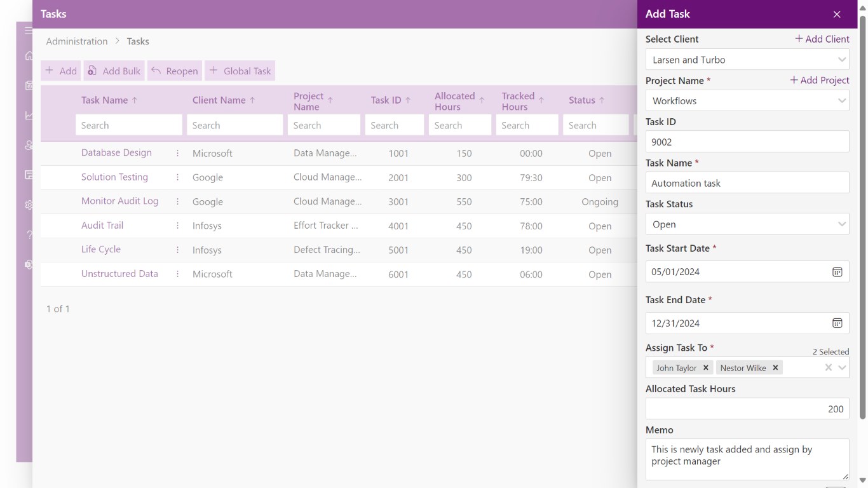Image resolution: width=868 pixels, height=488 pixels.
Task: Open the Audit Trail task link
Action: [102, 225]
